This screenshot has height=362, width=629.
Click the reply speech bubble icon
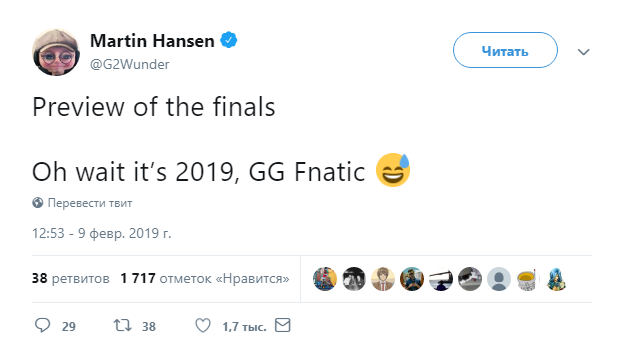[x=43, y=325]
